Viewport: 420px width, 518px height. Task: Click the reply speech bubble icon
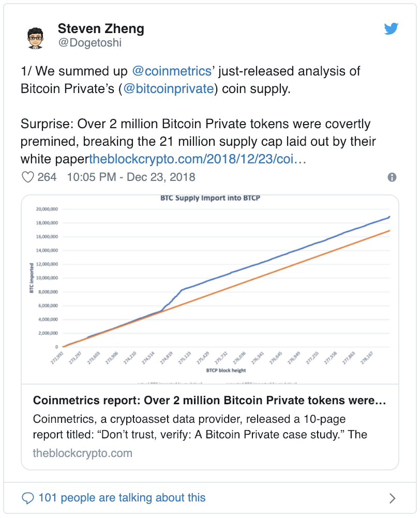tap(27, 498)
